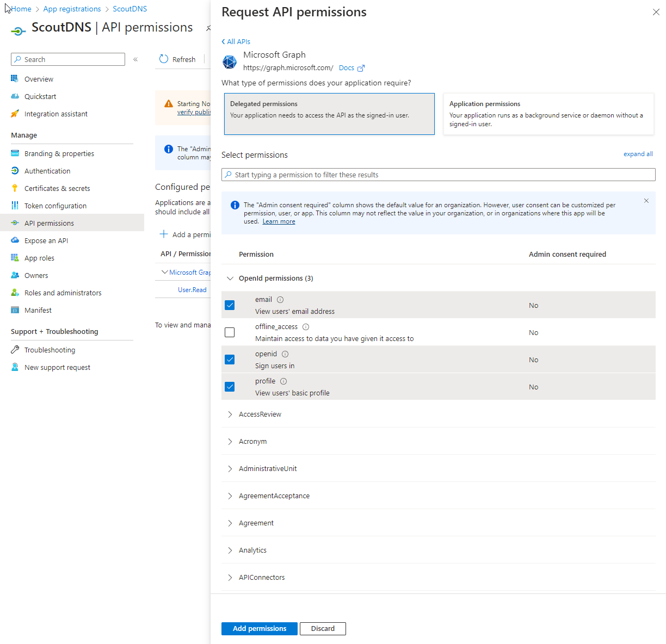Click ScoutDNS breadcrumb link

129,9
